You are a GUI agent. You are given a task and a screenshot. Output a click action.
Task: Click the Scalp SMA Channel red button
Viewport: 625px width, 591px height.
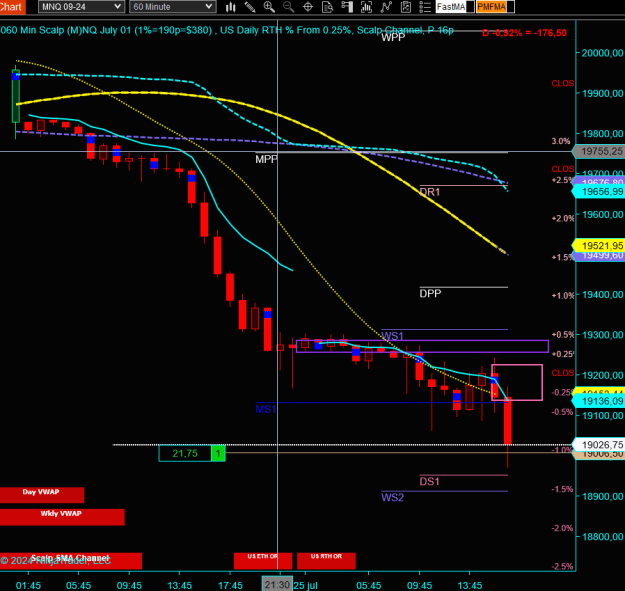click(x=71, y=561)
